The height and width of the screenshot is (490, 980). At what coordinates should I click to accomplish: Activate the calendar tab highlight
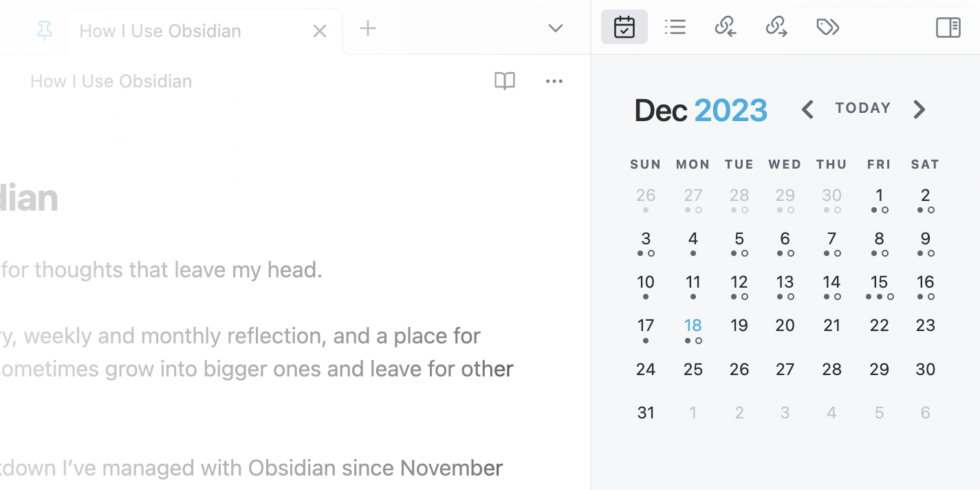tap(624, 27)
